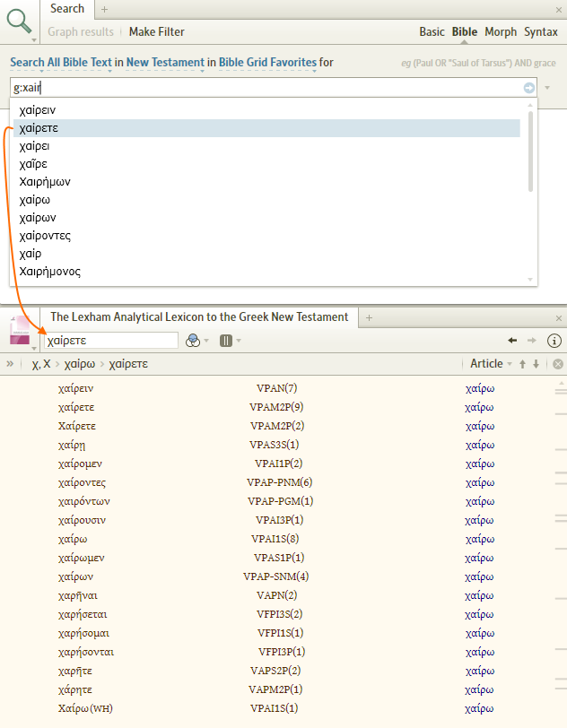Screen dimensions: 567x728
Task: Choose suggestion χαίρει
Action: pos(266,146)
